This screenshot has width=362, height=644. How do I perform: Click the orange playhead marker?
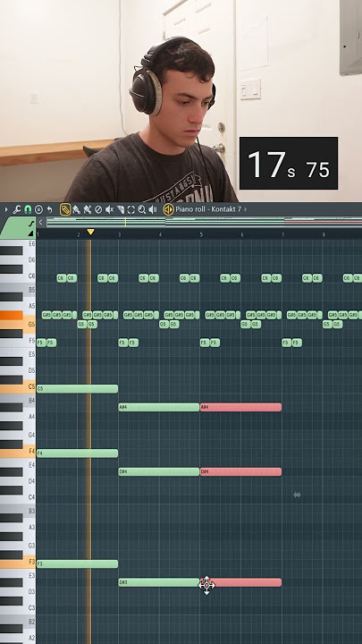tap(90, 232)
